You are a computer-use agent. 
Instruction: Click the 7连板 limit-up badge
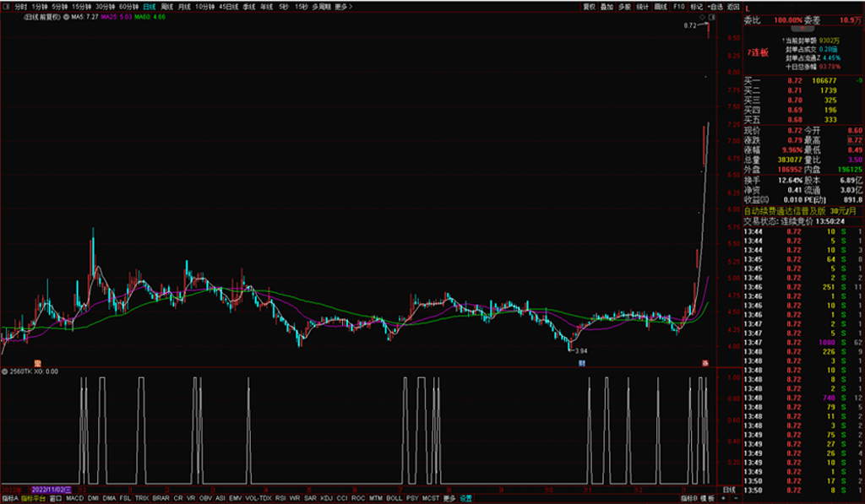[x=758, y=52]
